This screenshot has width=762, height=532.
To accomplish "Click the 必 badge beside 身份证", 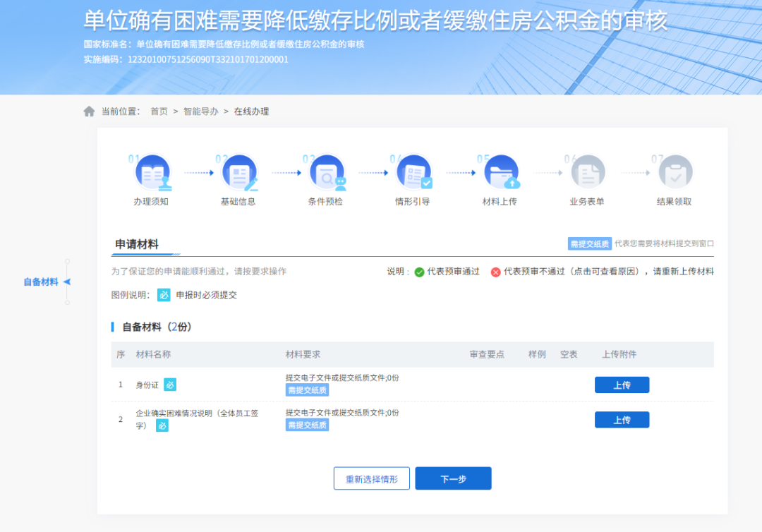I will (170, 385).
